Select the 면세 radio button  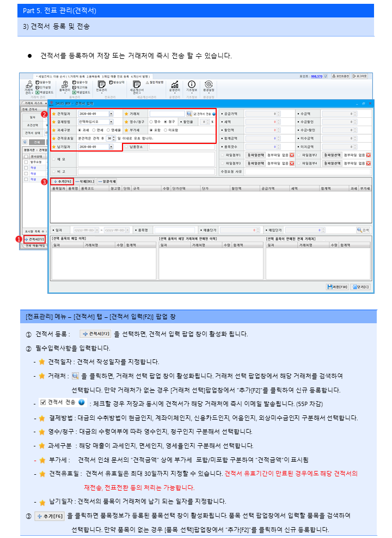(94, 130)
